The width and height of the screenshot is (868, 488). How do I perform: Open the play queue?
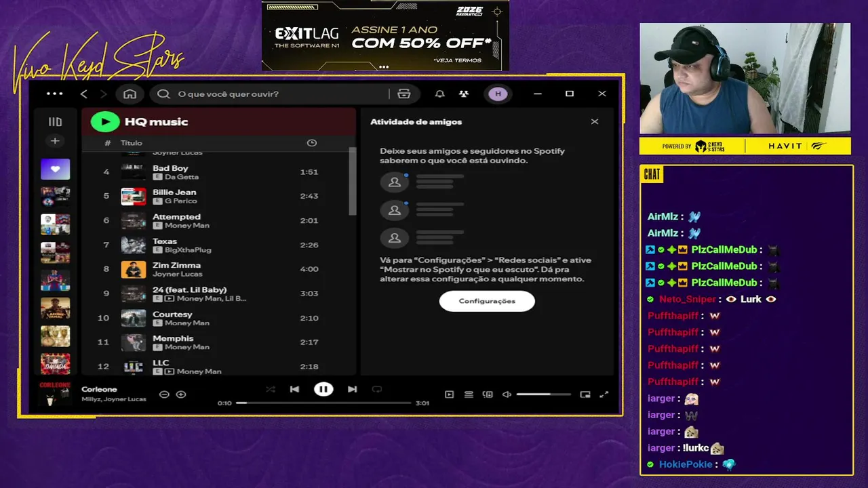click(469, 394)
